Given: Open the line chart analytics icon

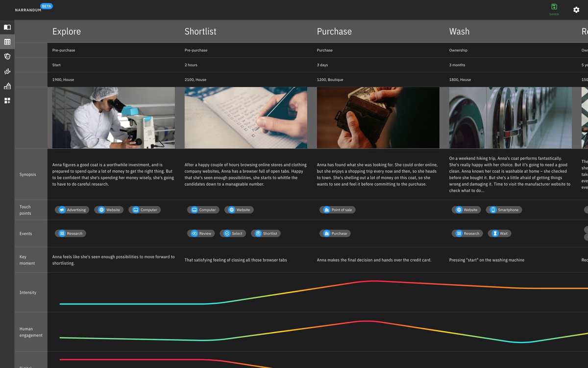Looking at the screenshot, I should click(x=7, y=71).
